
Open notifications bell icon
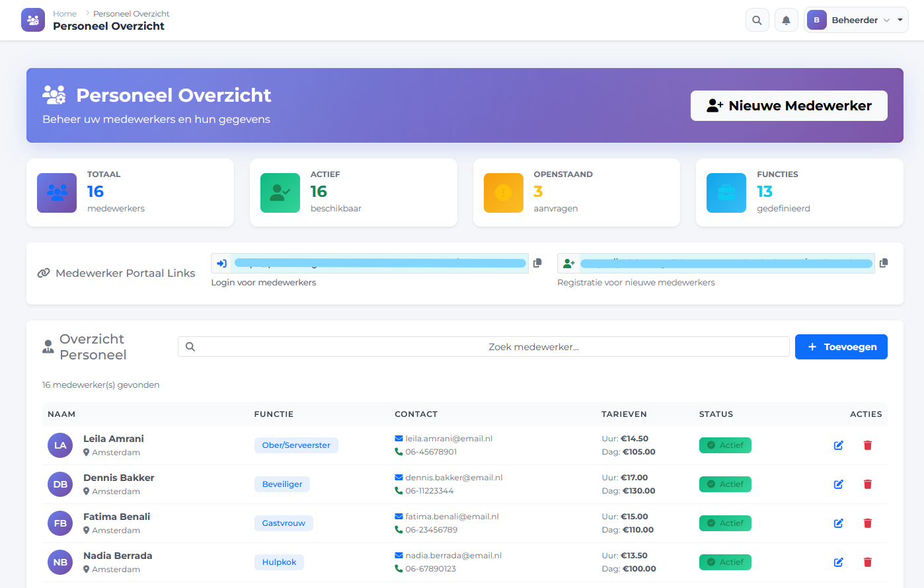point(786,20)
